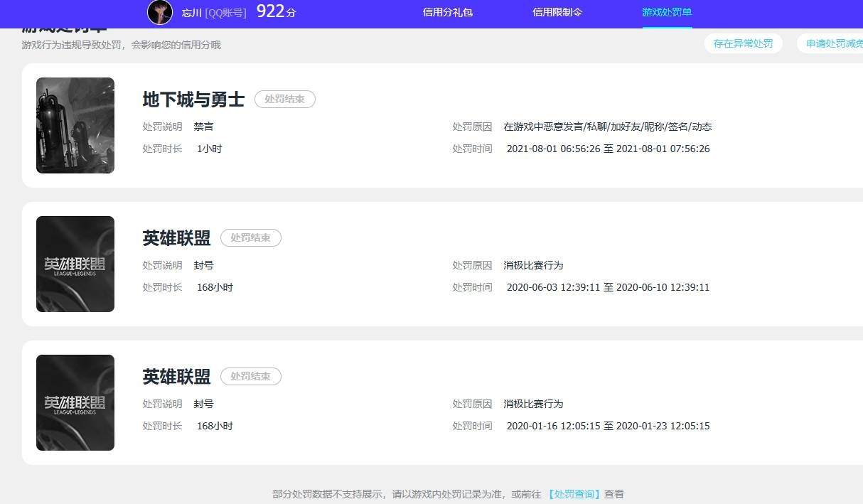
Task: Click the 处罚结束 badge on the 2020-01-16 record
Action: [x=250, y=377]
